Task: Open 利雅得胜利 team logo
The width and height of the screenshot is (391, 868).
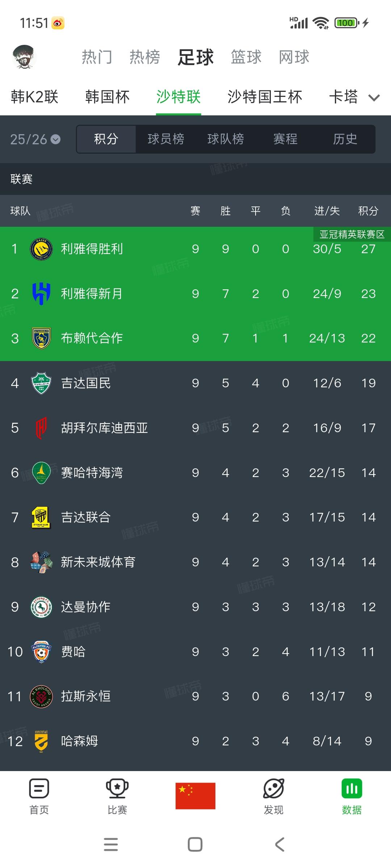Action: point(41,249)
